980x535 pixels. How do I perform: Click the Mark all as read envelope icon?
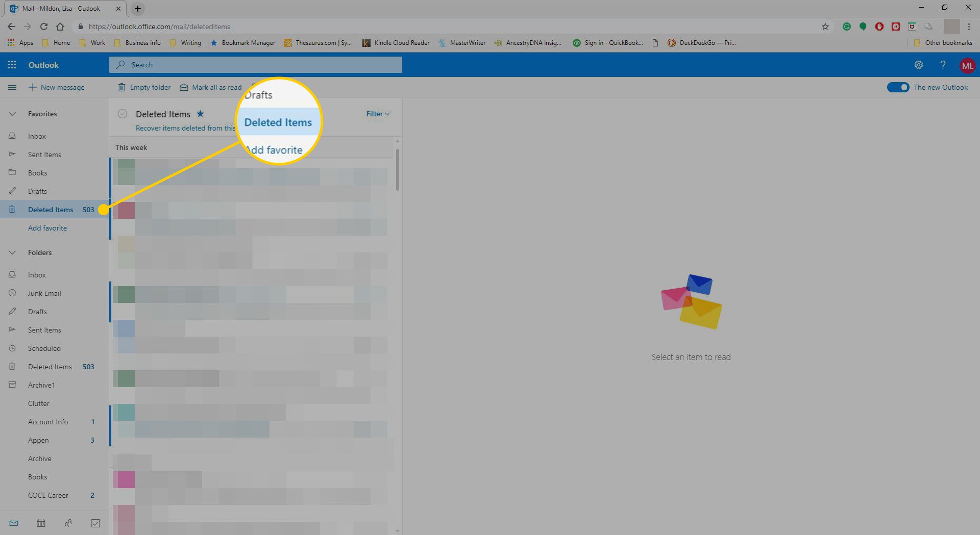click(x=184, y=87)
